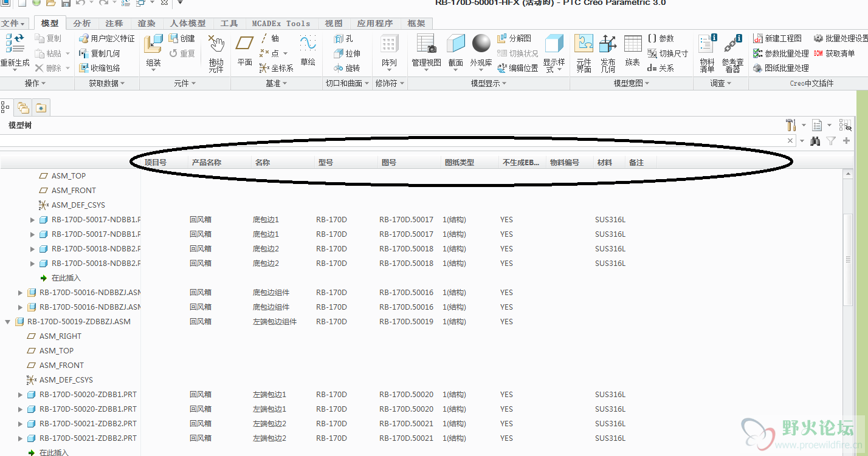Click 新建工程图 new drawing icon
Image resolution: width=868 pixels, height=456 pixels.
click(x=757, y=38)
